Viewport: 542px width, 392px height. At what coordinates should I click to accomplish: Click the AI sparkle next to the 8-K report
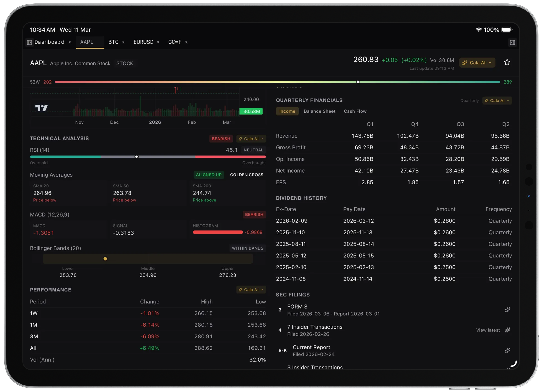pyautogui.click(x=508, y=350)
